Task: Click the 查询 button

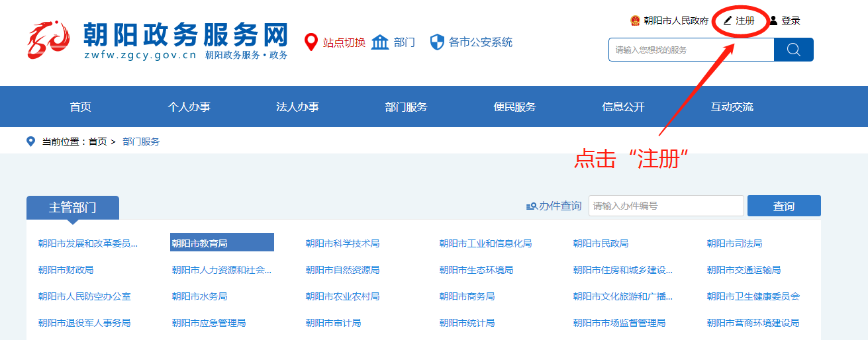Action: (784, 206)
